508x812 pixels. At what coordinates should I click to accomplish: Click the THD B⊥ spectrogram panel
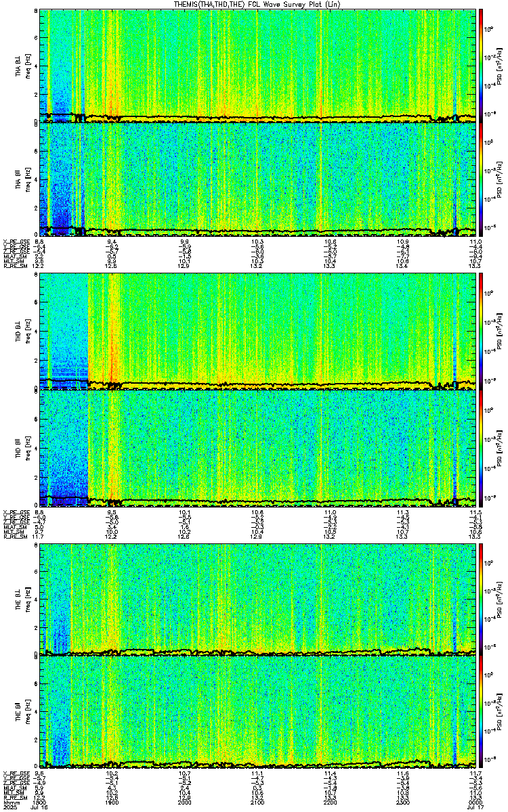[x=258, y=332]
